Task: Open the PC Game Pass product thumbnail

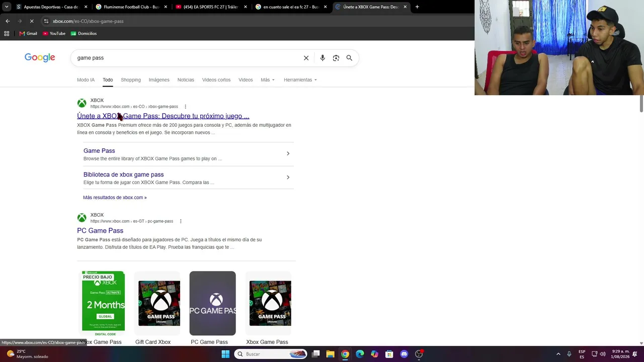Action: coord(212,303)
